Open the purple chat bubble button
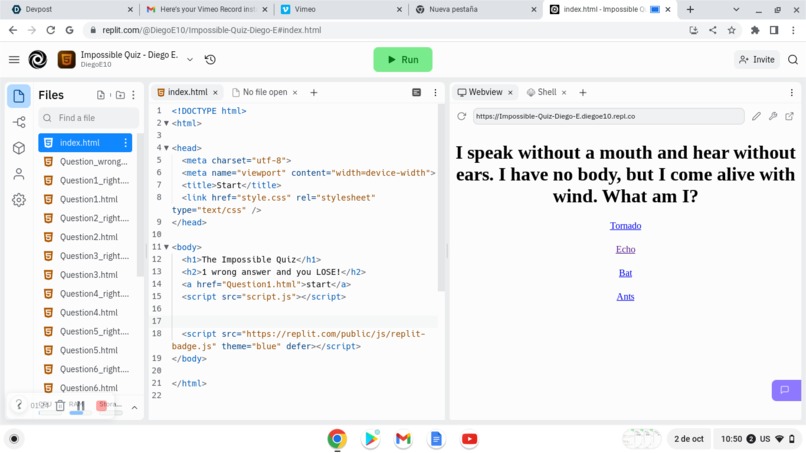 [786, 390]
